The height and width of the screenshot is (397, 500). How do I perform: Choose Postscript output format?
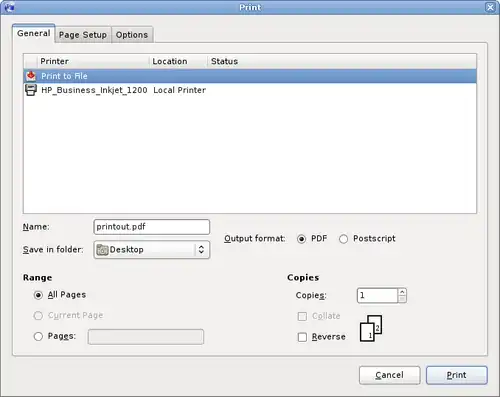(x=343, y=239)
